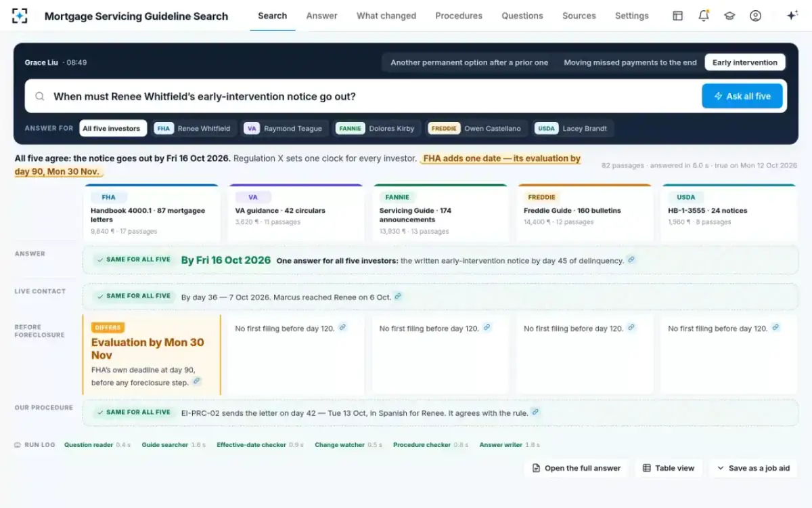Image resolution: width=812 pixels, height=508 pixels.
Task: Open Freddie no-first-filing source link
Action: point(631,327)
